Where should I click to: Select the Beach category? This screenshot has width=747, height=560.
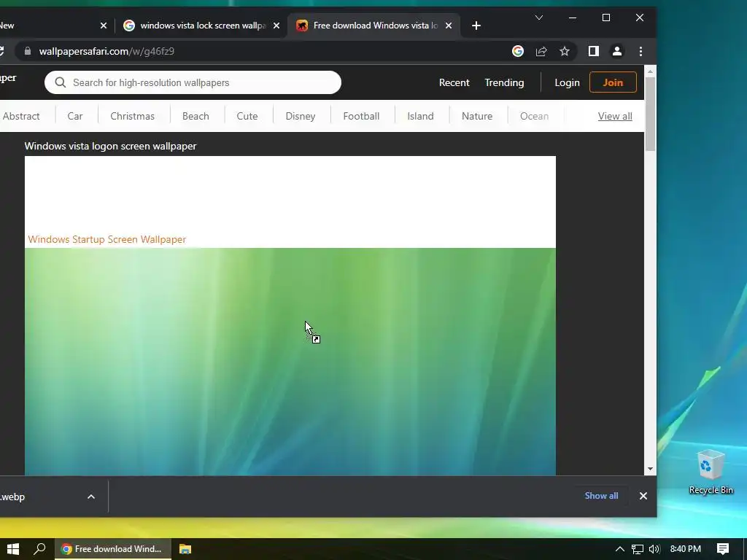pos(196,116)
